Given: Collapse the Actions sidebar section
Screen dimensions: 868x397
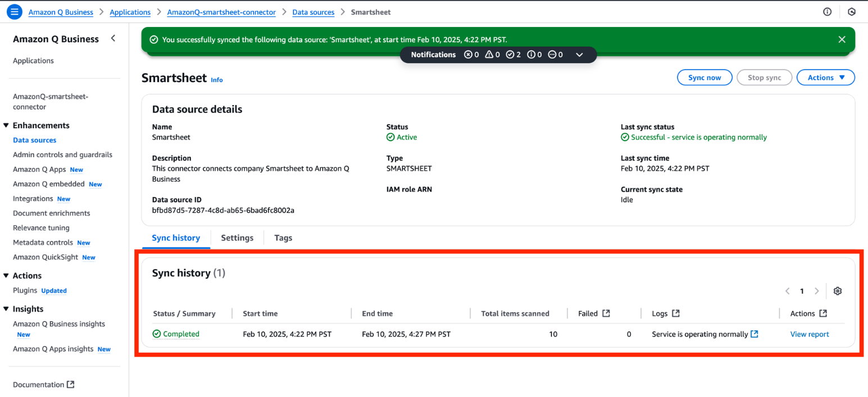Looking at the screenshot, I should [7, 276].
